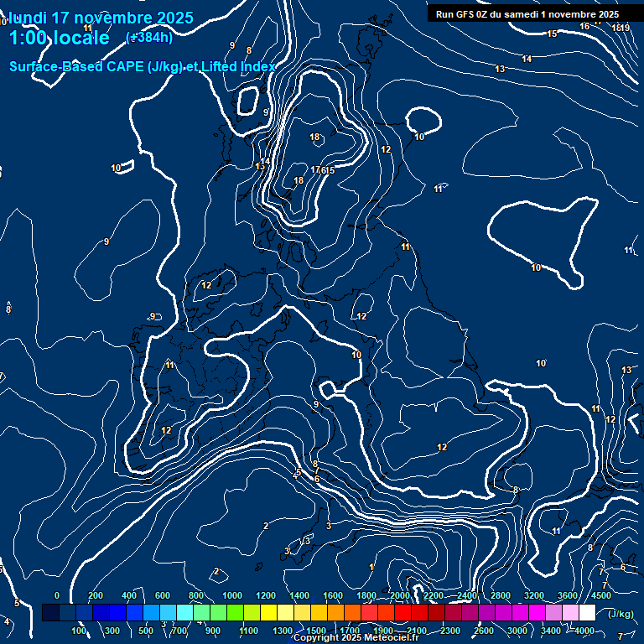This screenshot has height=644, width=644.
Task: Click the '2100' legend scale value
Action: tap(417, 631)
